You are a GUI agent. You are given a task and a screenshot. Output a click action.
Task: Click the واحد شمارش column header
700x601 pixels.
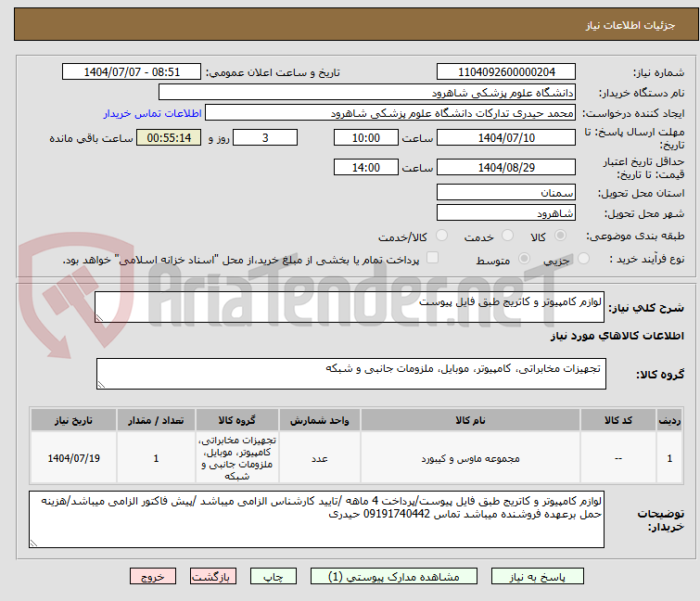pyautogui.click(x=319, y=420)
